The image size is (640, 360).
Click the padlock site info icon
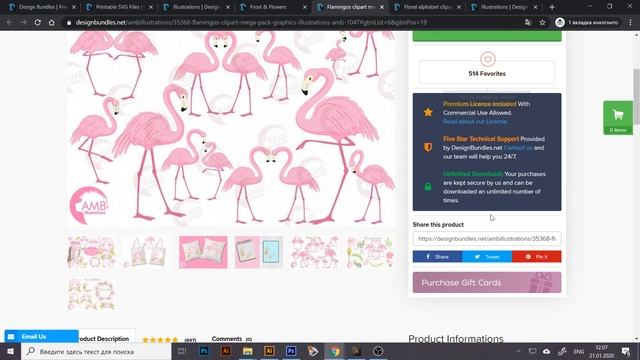coord(69,22)
